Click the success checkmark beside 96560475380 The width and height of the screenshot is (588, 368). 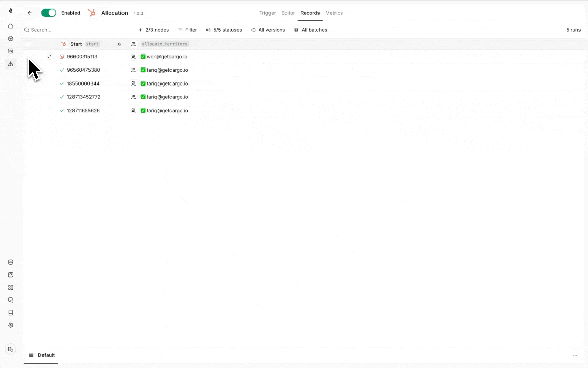(62, 70)
